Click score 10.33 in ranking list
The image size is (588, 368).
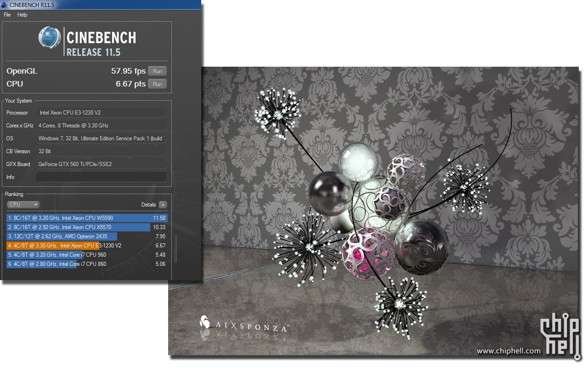click(x=159, y=227)
